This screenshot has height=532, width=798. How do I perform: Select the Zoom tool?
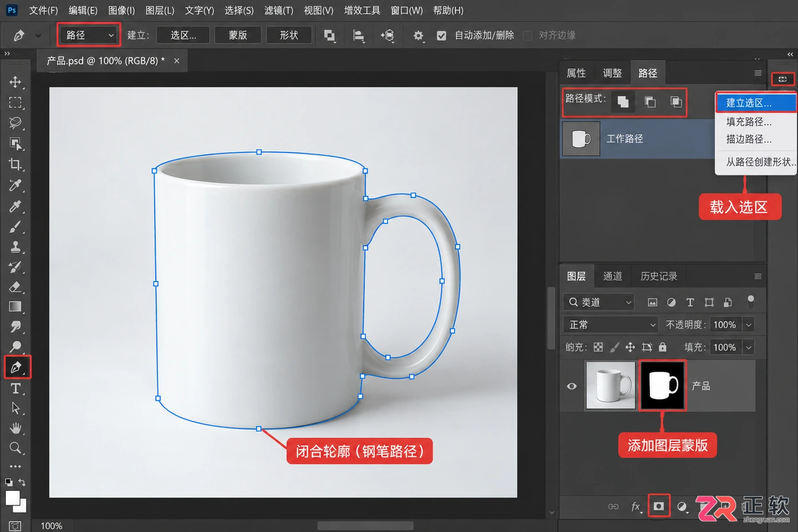[x=15, y=448]
